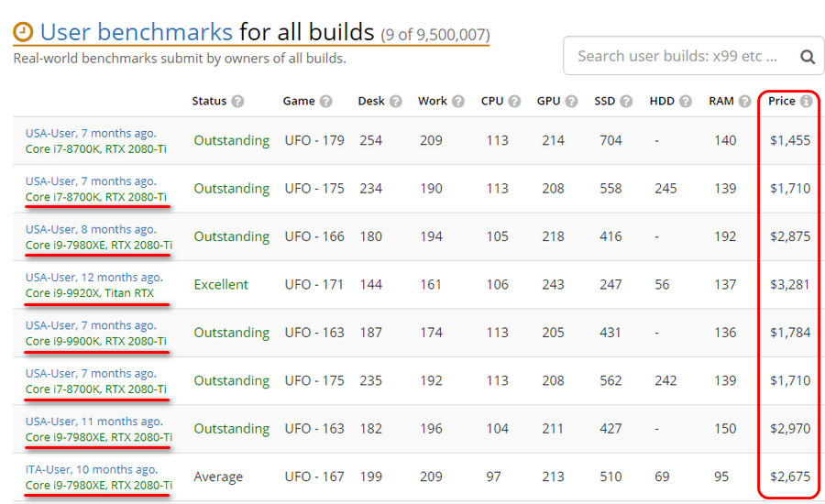Sort by Status column header
This screenshot has height=504, width=825.
[209, 101]
